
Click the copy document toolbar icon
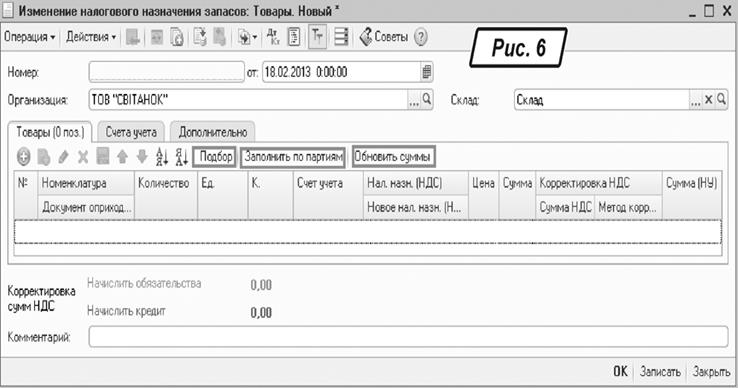pos(177,37)
